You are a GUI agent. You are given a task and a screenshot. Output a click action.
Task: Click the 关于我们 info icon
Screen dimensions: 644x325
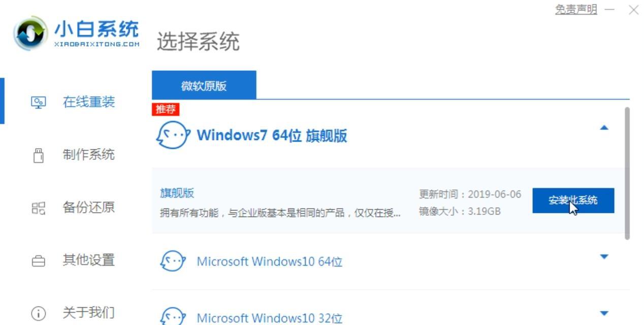tap(39, 313)
